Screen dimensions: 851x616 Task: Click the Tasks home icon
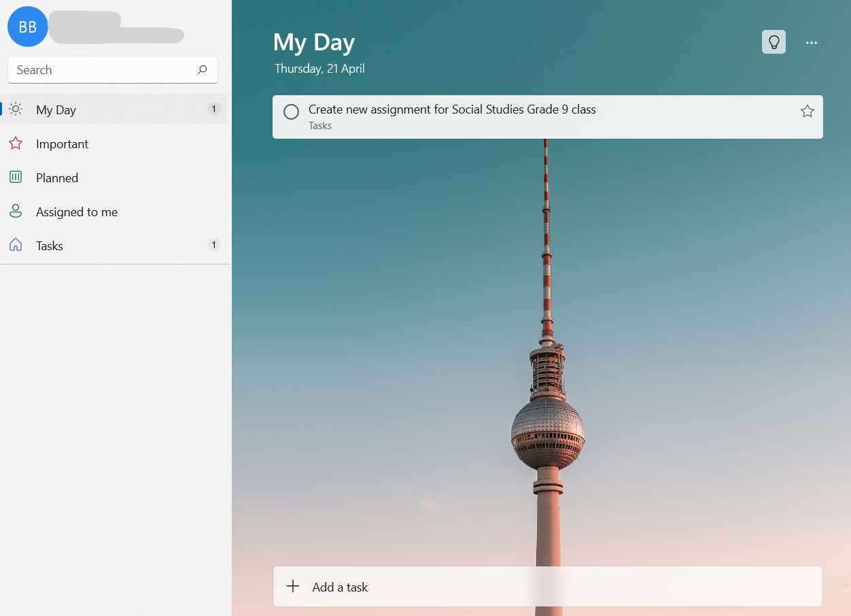coord(16,245)
